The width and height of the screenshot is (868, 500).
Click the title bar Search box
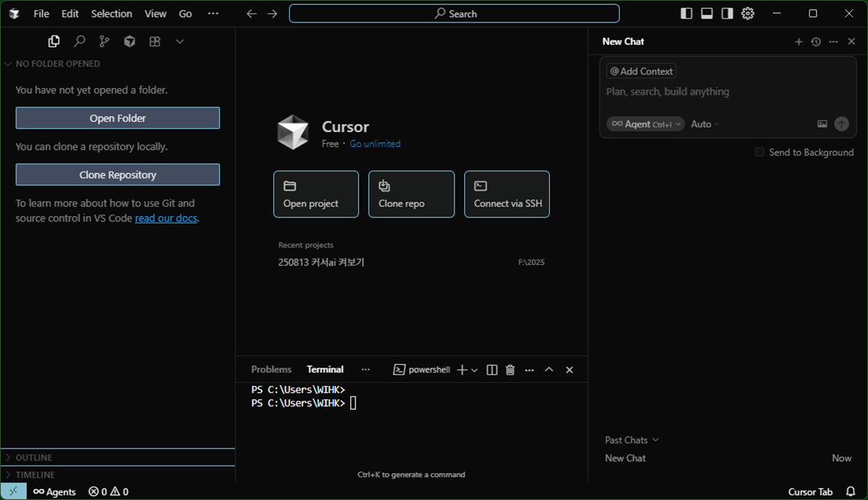coord(454,13)
